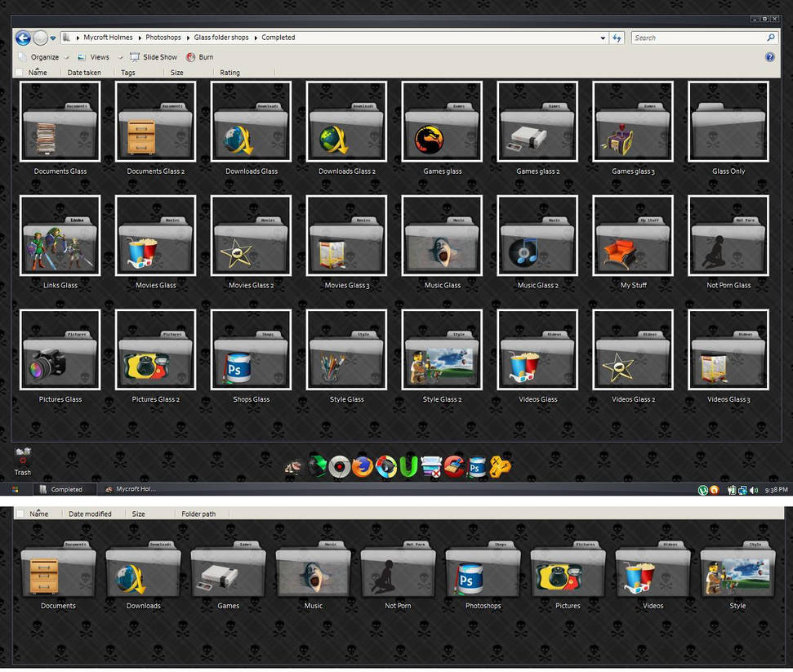This screenshot has width=793, height=672.
Task: Expand the Organize dropdown arrow
Action: coord(66,58)
